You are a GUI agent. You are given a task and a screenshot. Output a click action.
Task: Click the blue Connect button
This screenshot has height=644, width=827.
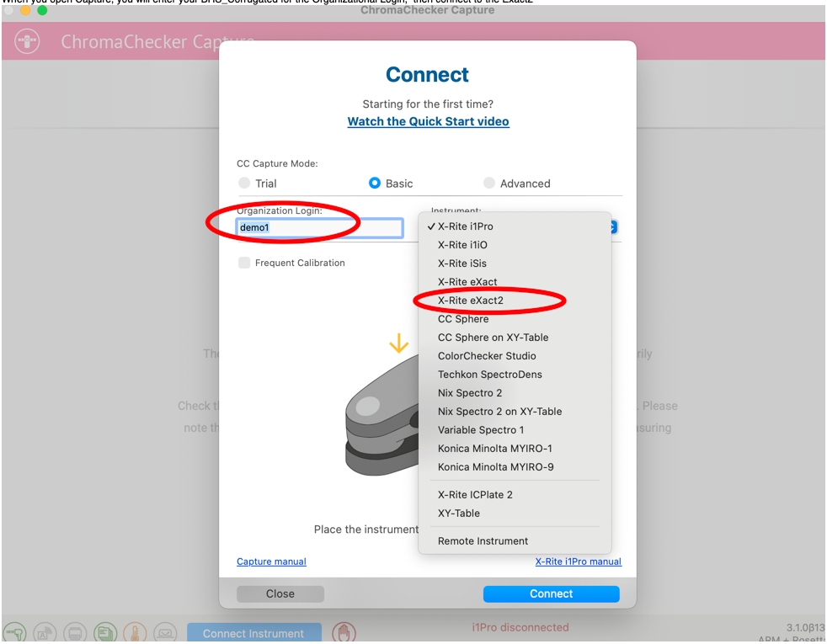551,593
